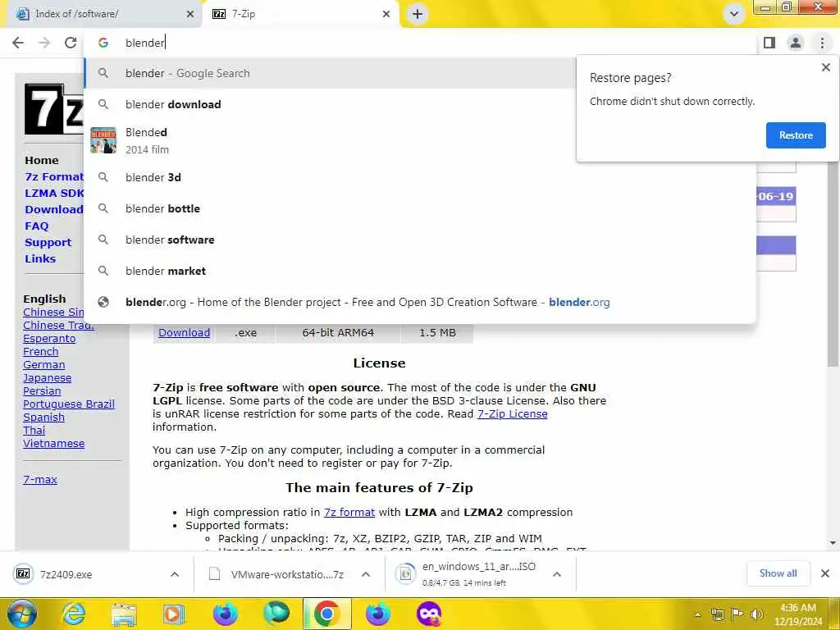Open the FAQ sidebar link
This screenshot has width=840, height=630.
[36, 226]
